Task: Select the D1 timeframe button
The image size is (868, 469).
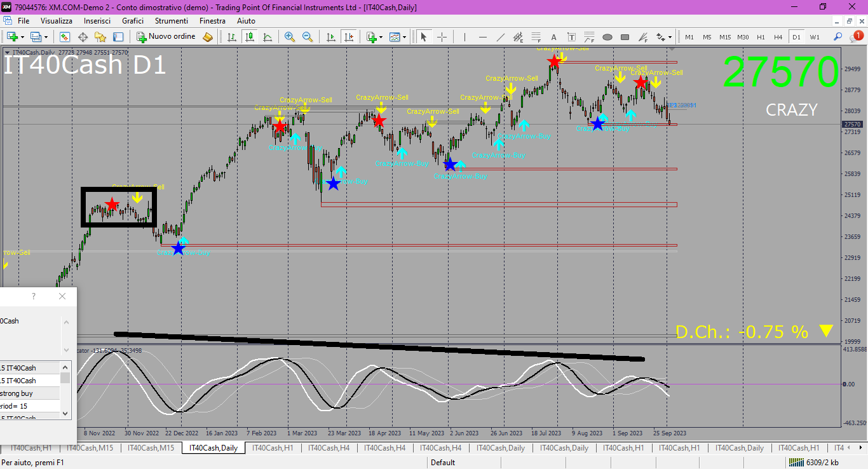Action: (796, 37)
